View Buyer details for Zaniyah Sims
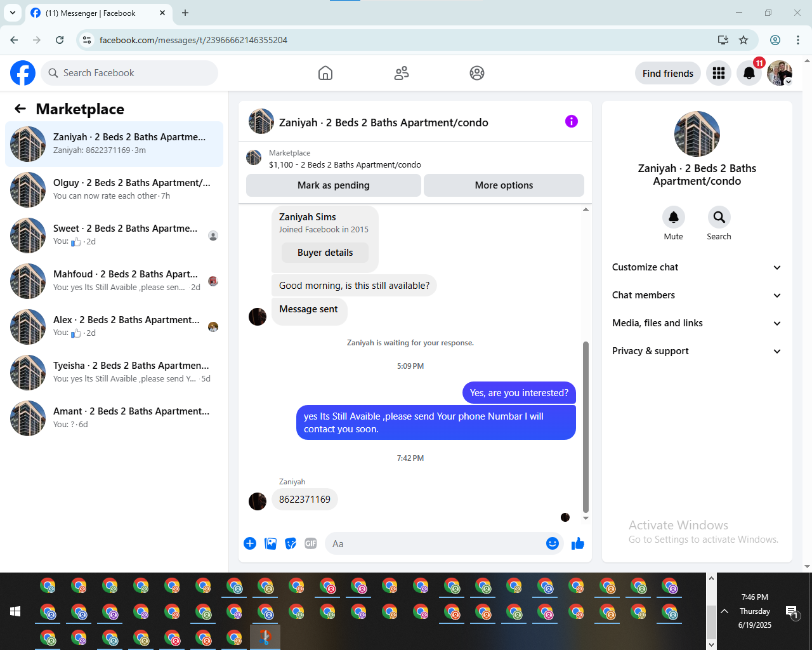The width and height of the screenshot is (812, 650). click(325, 253)
